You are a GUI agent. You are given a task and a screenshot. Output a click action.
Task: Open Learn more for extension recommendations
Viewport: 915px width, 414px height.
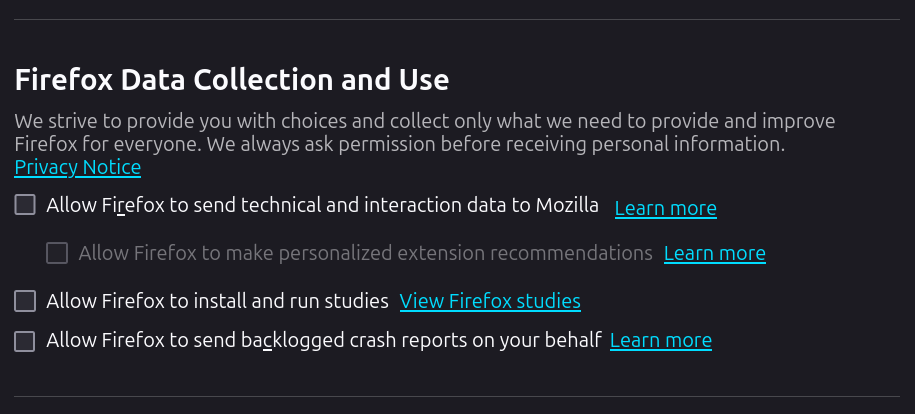click(x=714, y=253)
